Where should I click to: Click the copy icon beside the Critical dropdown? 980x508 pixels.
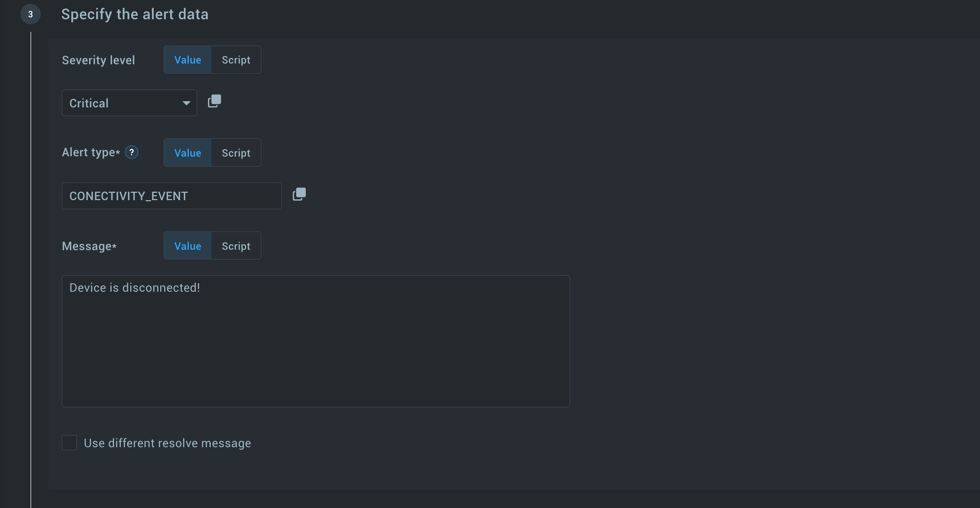point(215,101)
